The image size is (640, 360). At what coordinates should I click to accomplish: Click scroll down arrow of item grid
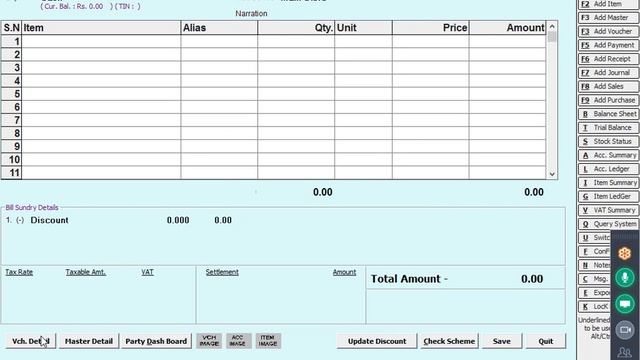[x=552, y=174]
